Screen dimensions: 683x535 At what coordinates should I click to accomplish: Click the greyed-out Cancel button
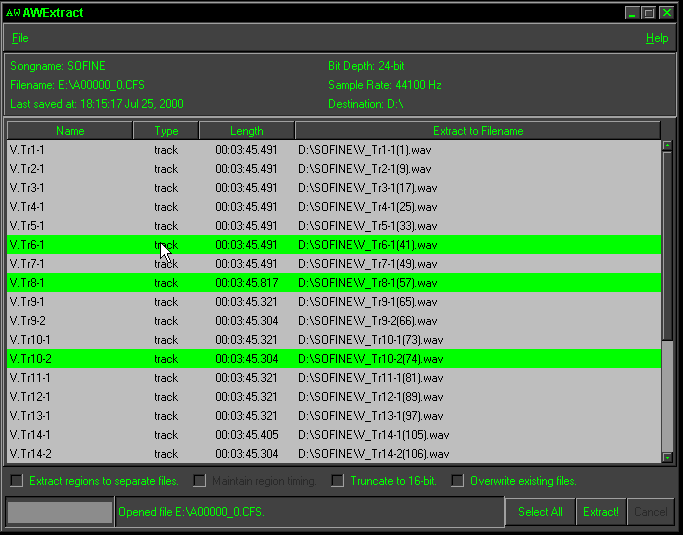(x=650, y=512)
